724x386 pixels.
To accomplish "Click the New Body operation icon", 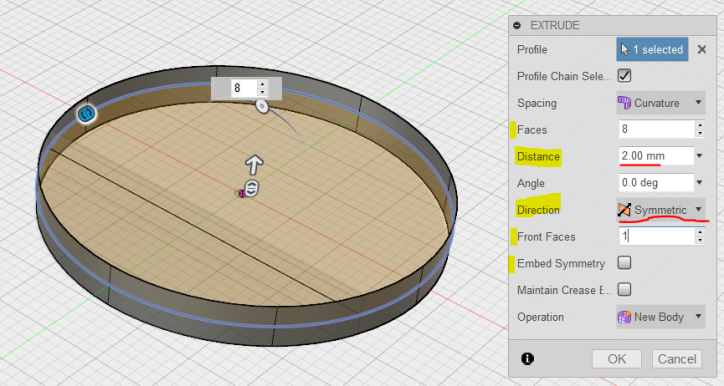I will [x=624, y=317].
